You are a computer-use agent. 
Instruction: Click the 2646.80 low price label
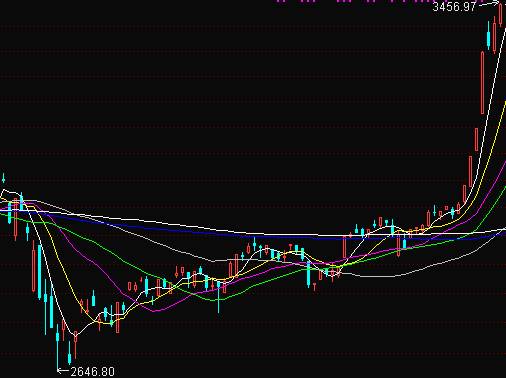(x=92, y=371)
